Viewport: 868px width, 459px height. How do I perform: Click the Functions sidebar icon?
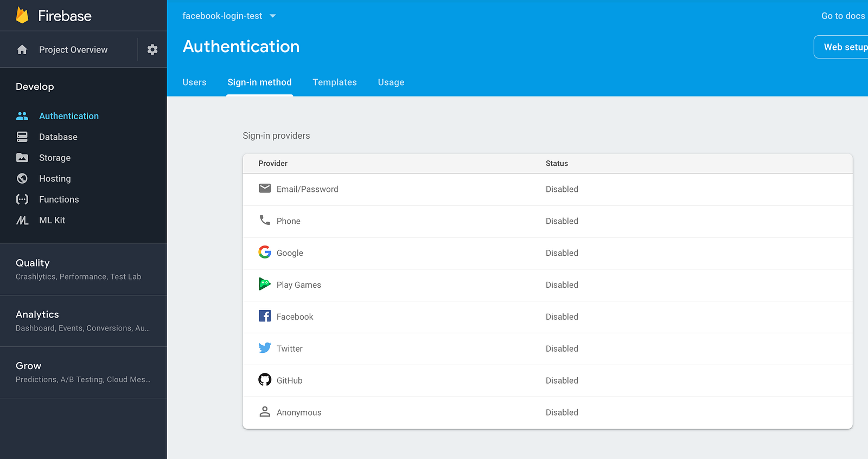(x=22, y=199)
